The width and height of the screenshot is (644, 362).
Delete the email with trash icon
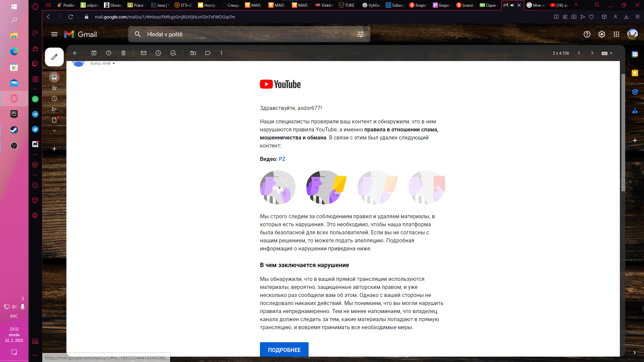click(123, 53)
